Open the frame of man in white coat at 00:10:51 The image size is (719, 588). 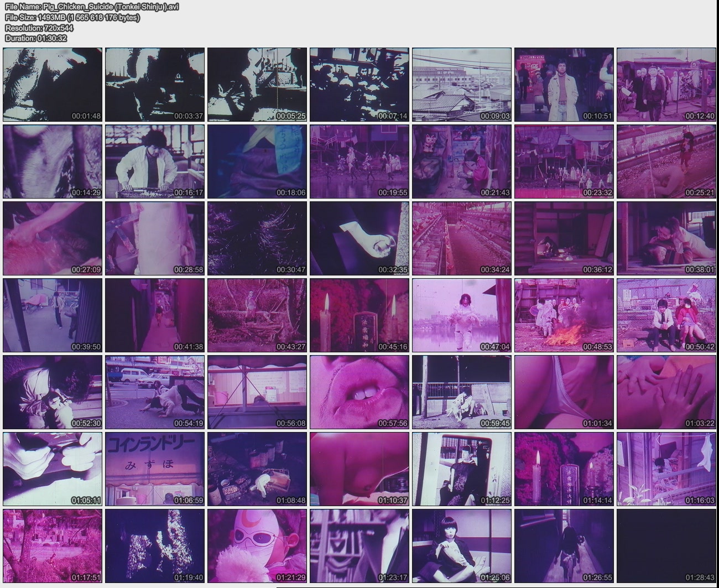click(x=564, y=85)
